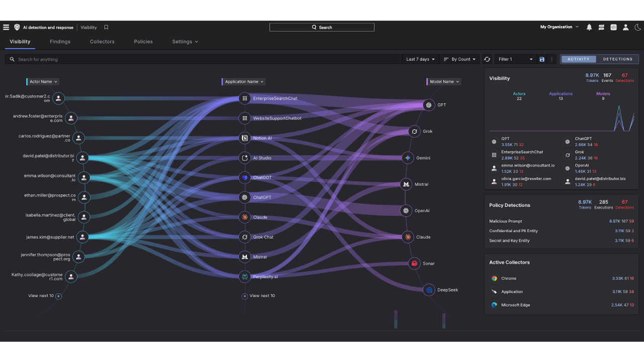
Task: Open the Collectors tab
Action: (102, 42)
